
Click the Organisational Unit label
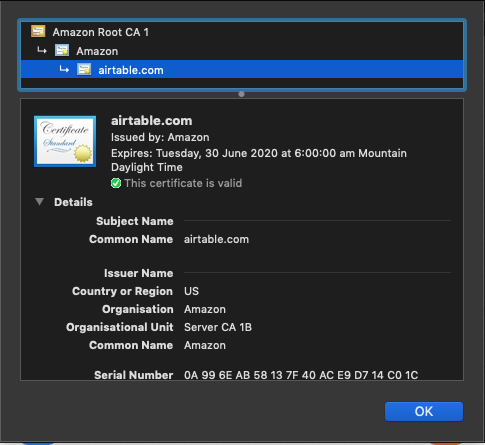[120, 327]
